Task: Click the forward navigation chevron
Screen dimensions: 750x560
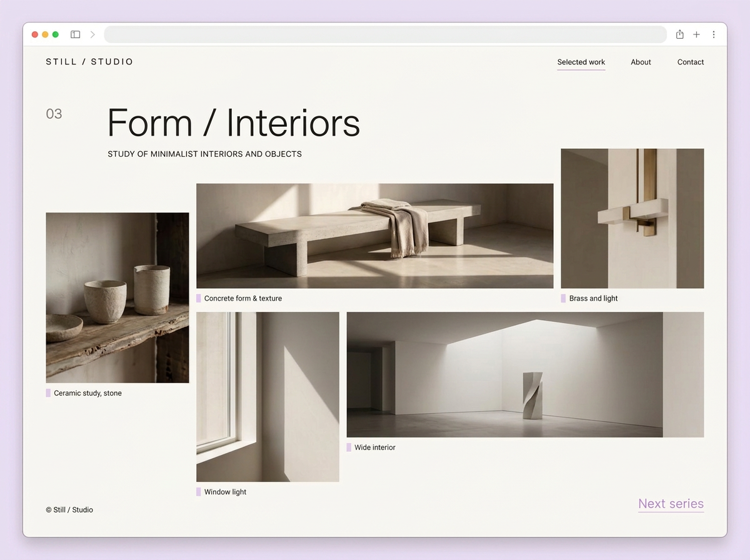Action: coord(92,34)
